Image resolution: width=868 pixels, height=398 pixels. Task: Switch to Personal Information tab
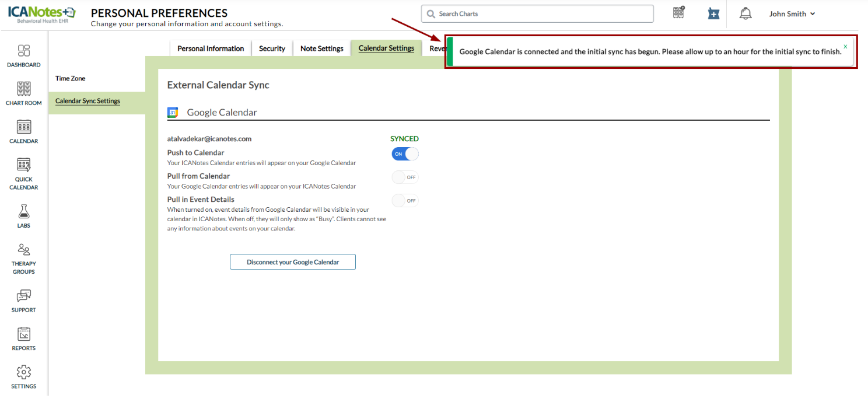[211, 48]
